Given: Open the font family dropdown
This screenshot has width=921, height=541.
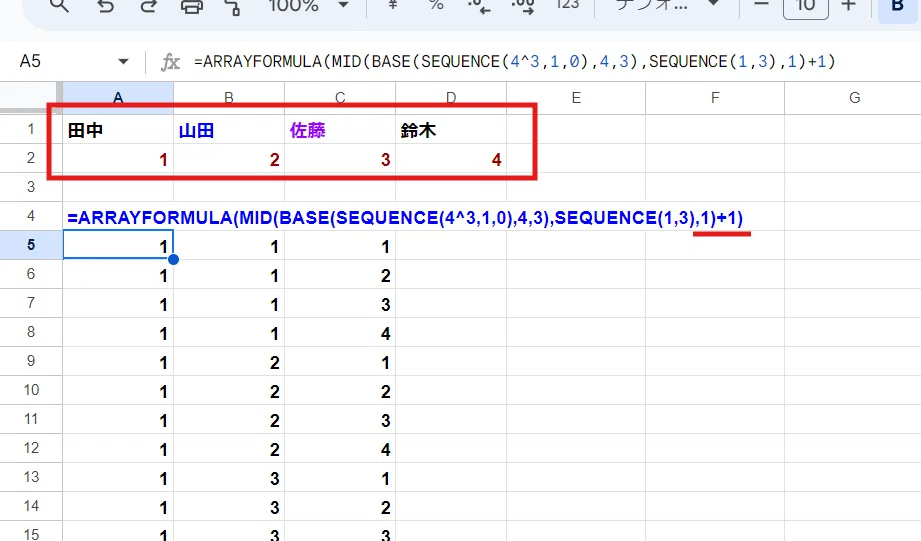Looking at the screenshot, I should coord(667,5).
